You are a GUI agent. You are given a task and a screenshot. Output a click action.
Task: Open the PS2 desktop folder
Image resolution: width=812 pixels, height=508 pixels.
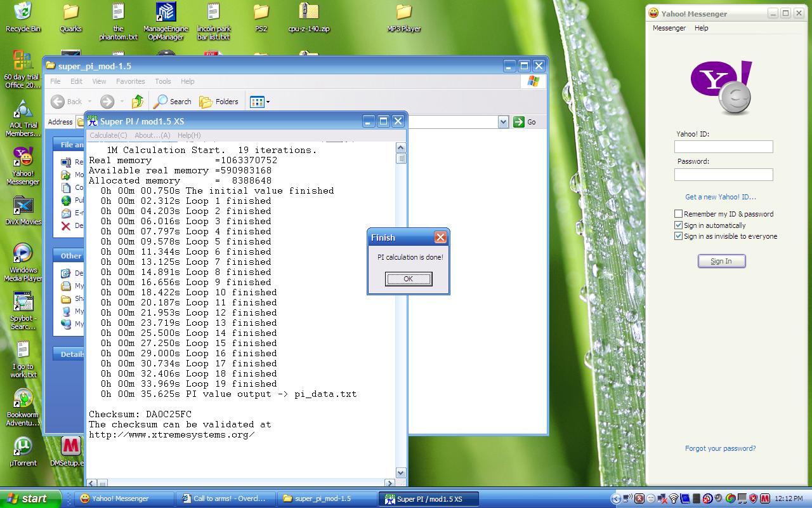tap(261, 17)
